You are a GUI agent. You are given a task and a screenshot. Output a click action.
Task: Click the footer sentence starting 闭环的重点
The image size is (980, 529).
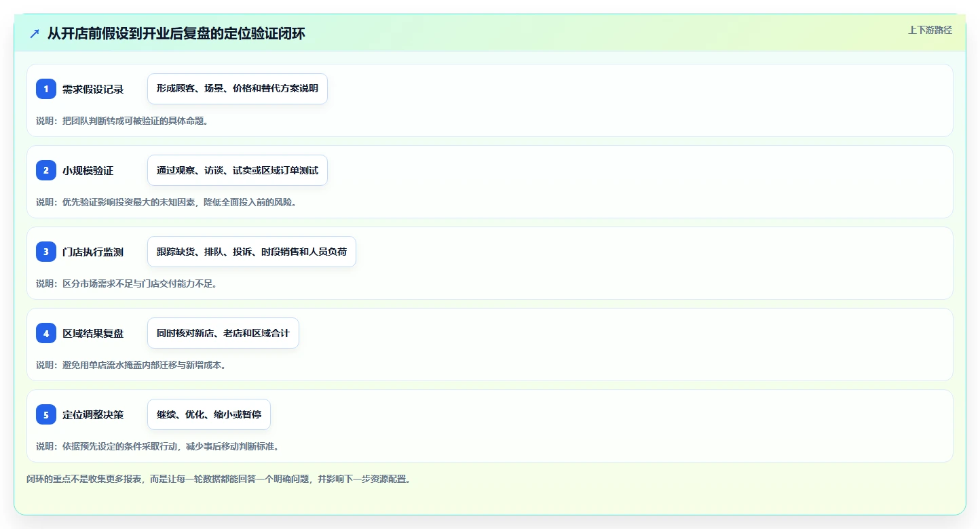(219, 479)
